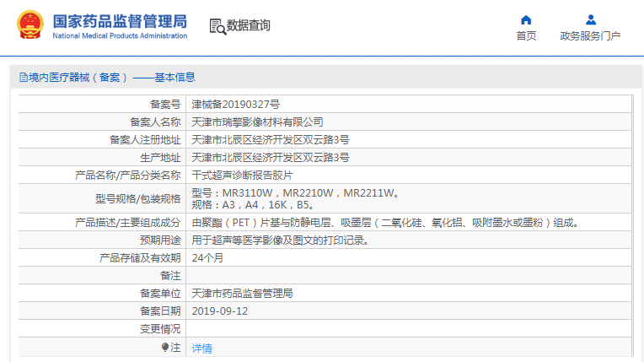Open the 详情 details link
Screen dimensions: 644x362
(x=201, y=348)
